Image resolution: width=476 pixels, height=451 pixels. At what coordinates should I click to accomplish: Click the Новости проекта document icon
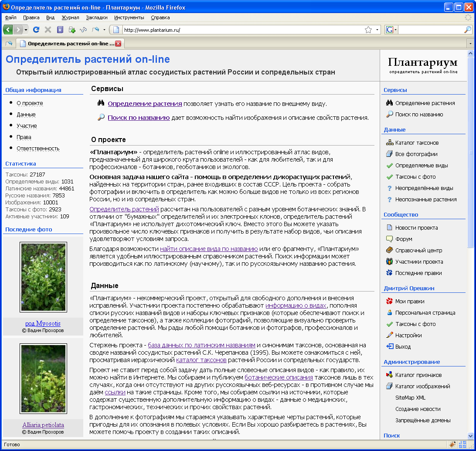pyautogui.click(x=390, y=227)
